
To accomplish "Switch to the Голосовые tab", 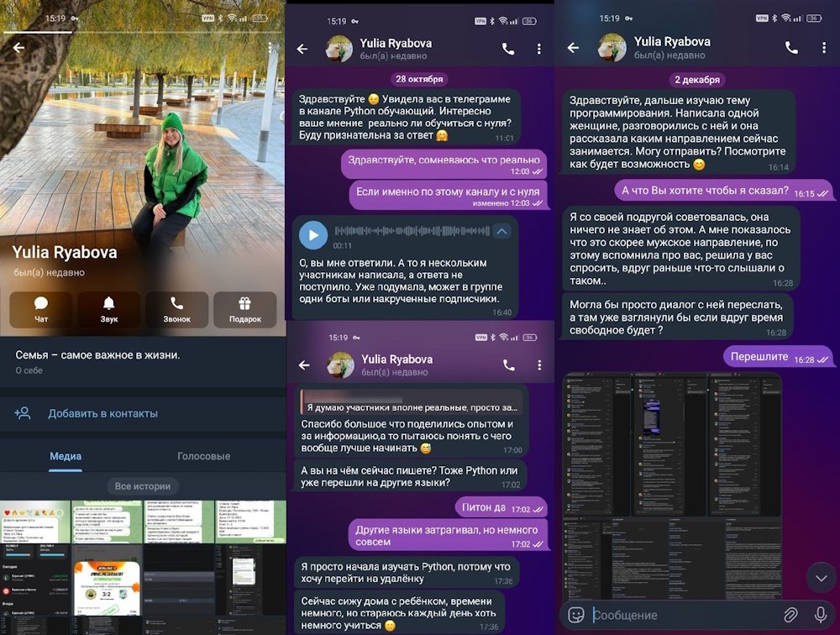I will (203, 456).
